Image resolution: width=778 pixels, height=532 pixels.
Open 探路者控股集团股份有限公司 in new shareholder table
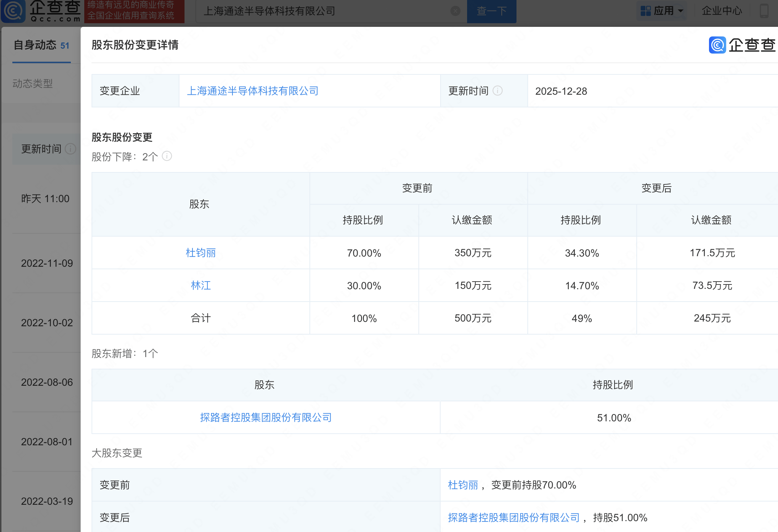(266, 418)
